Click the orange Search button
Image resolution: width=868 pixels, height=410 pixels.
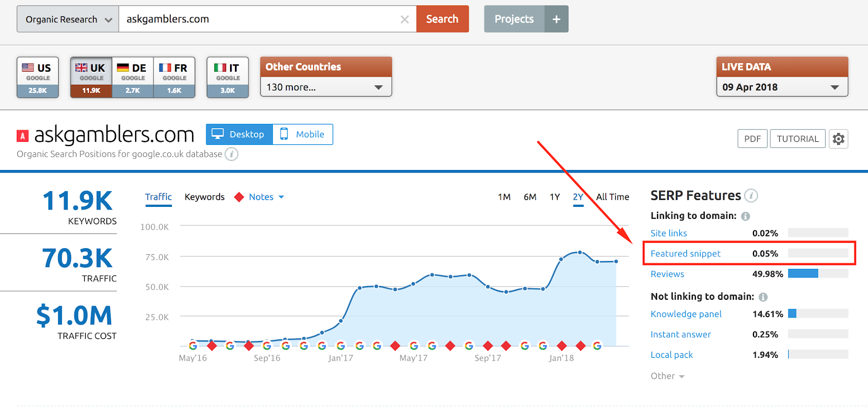[442, 19]
